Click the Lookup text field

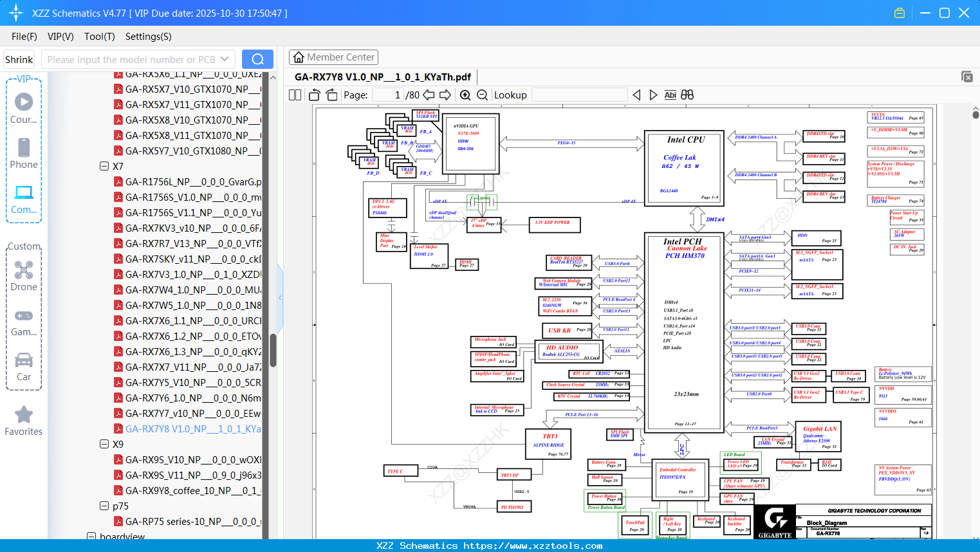click(580, 95)
